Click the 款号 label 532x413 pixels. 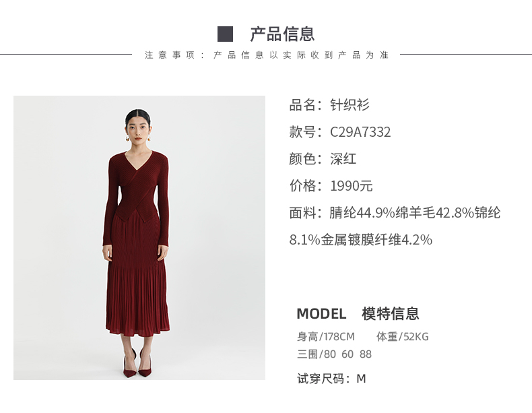tap(302, 132)
